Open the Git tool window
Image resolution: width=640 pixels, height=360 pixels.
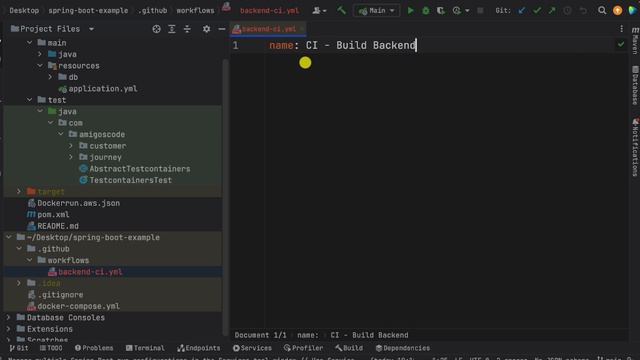tap(19, 348)
